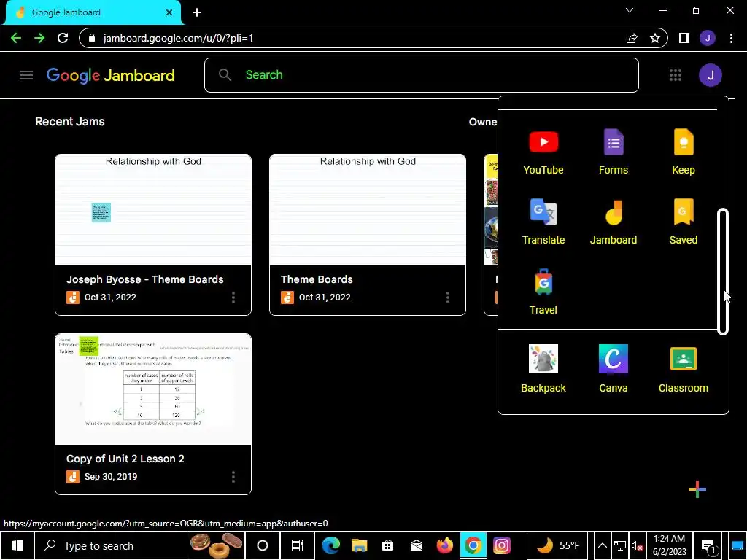Open the tab search dropdown arrow
This screenshot has width=747, height=560.
point(630,10)
